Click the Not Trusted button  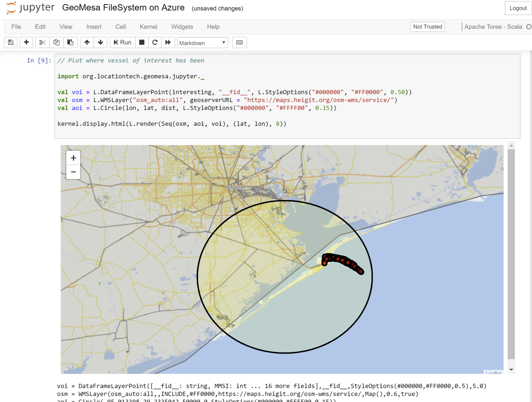pos(427,27)
